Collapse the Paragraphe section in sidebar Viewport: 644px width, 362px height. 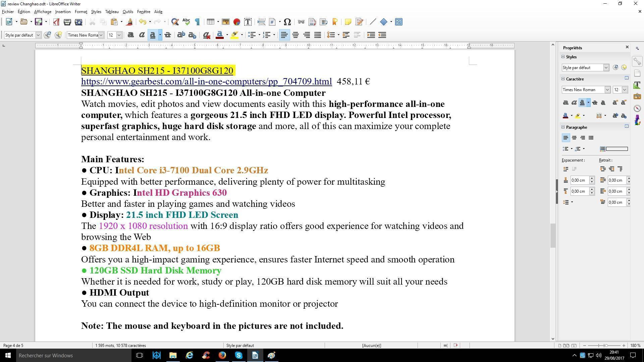(563, 127)
